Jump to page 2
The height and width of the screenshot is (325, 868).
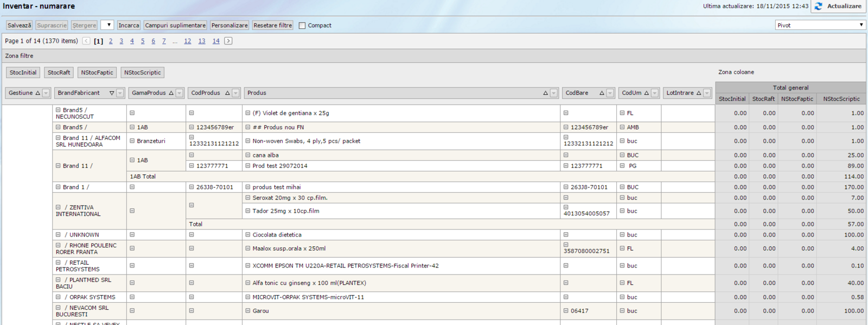pyautogui.click(x=111, y=41)
